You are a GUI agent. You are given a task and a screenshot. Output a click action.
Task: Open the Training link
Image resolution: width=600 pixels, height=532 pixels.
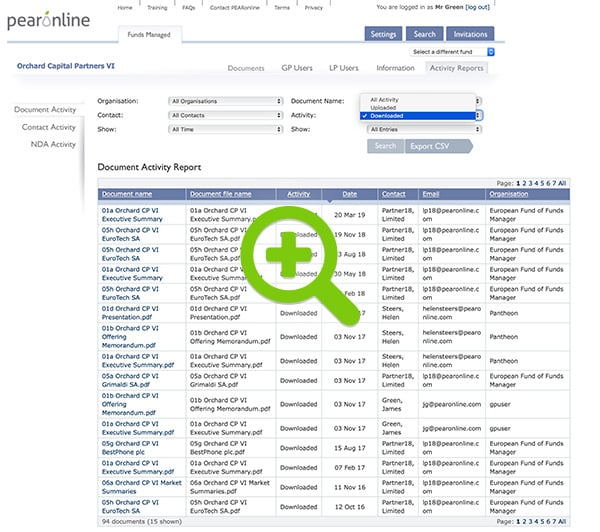point(157,8)
